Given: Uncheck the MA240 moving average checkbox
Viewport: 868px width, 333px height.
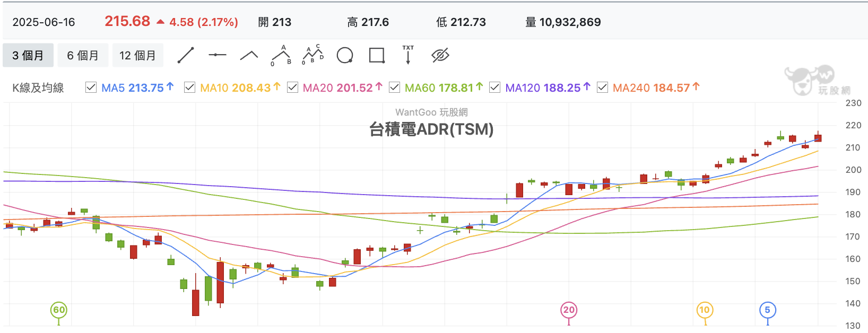Looking at the screenshot, I should click(x=602, y=87).
